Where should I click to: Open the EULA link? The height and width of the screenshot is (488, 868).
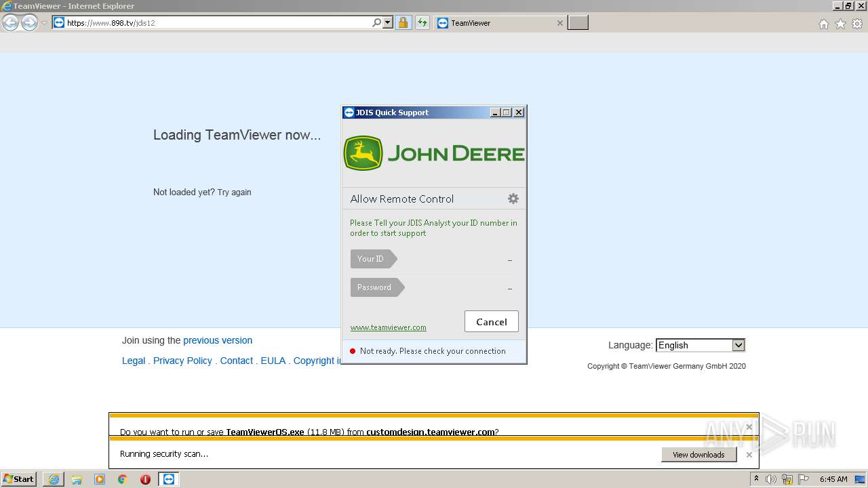[273, 361]
